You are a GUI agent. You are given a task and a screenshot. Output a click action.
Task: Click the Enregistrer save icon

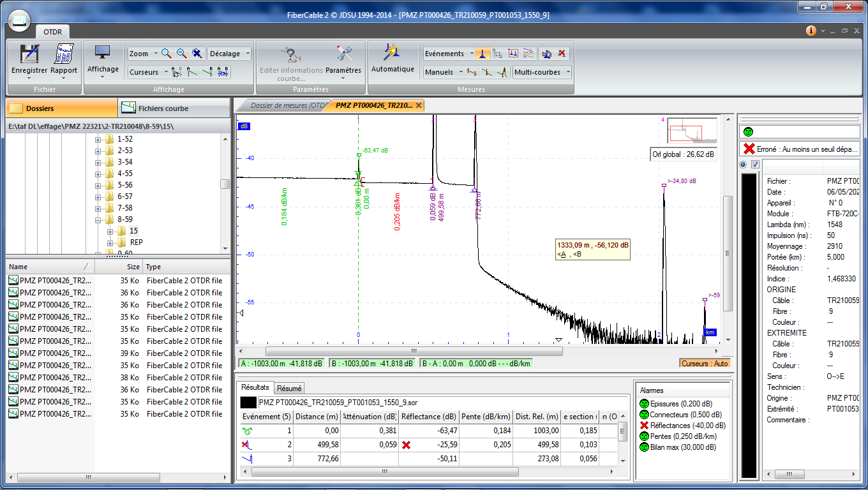(29, 54)
